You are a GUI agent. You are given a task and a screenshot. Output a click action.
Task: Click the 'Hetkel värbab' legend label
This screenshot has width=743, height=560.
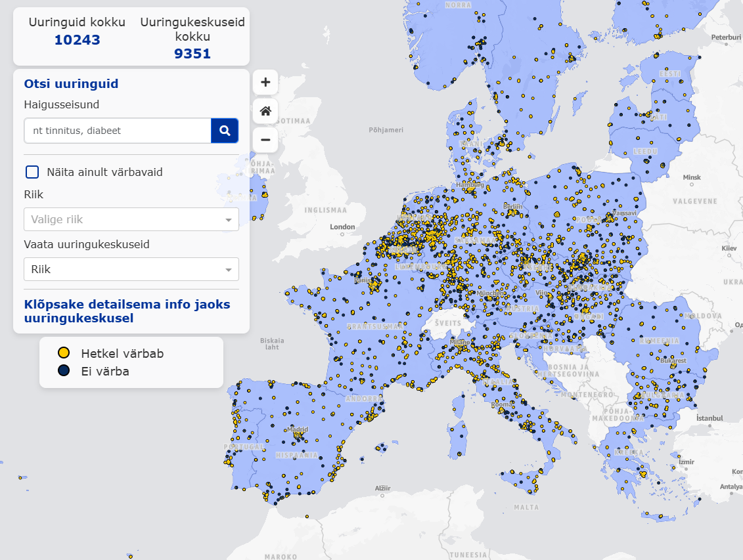point(122,353)
